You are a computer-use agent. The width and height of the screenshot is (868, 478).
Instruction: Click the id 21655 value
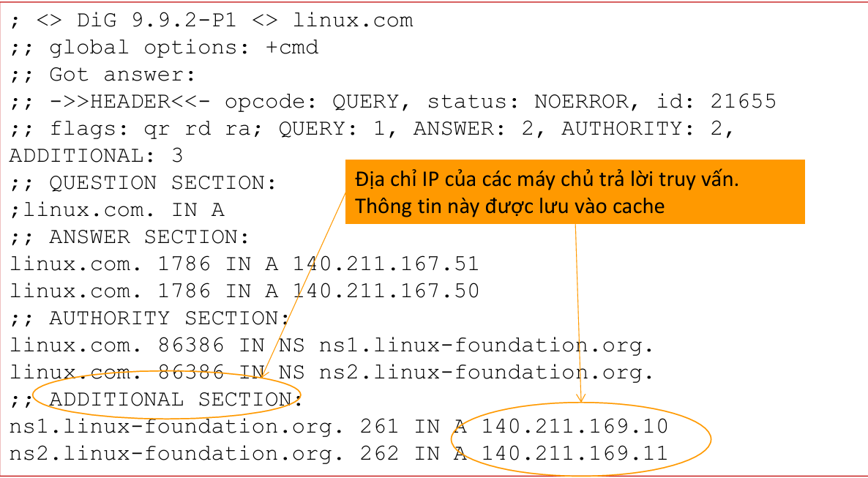tap(717, 101)
